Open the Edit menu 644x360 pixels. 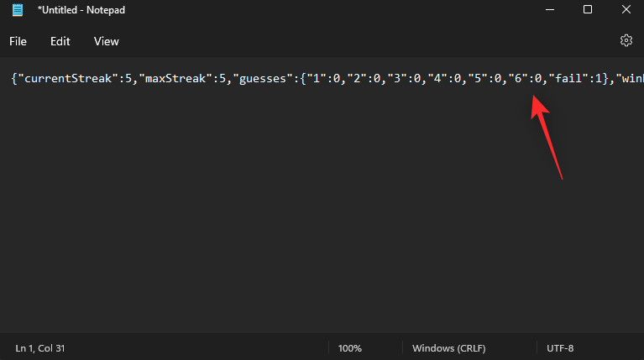click(x=60, y=41)
